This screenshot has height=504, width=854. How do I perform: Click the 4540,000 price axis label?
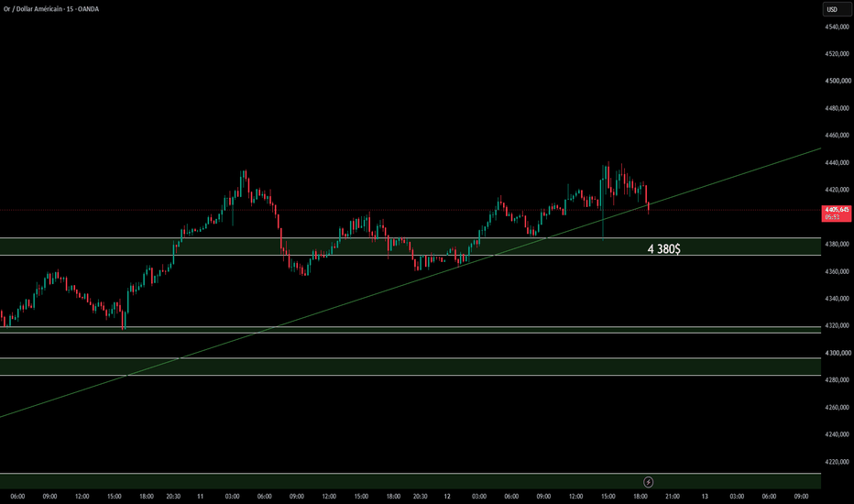pos(837,27)
